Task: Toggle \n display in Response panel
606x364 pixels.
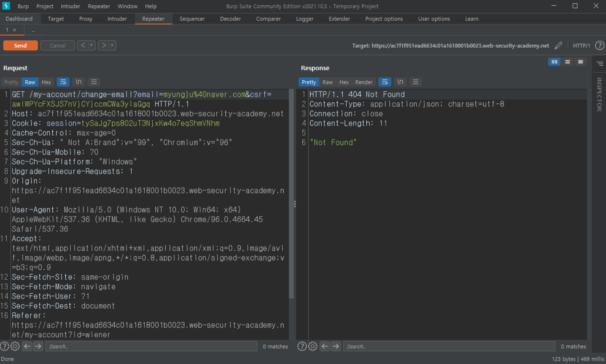Action: coord(400,82)
